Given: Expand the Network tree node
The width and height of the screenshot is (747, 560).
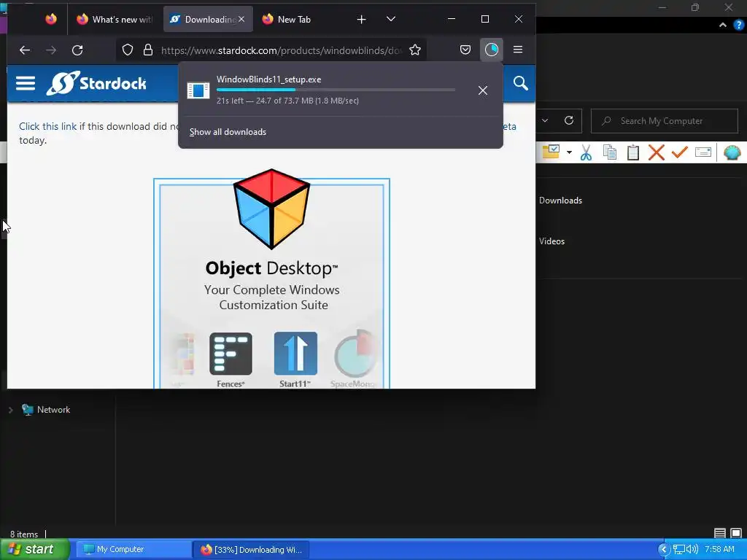Looking at the screenshot, I should point(10,410).
